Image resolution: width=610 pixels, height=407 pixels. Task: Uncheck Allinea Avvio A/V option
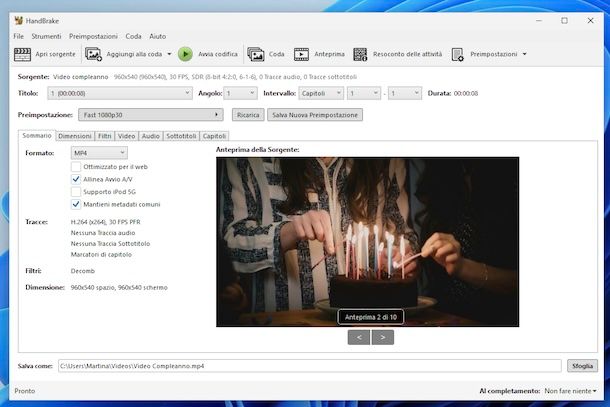pyautogui.click(x=76, y=179)
